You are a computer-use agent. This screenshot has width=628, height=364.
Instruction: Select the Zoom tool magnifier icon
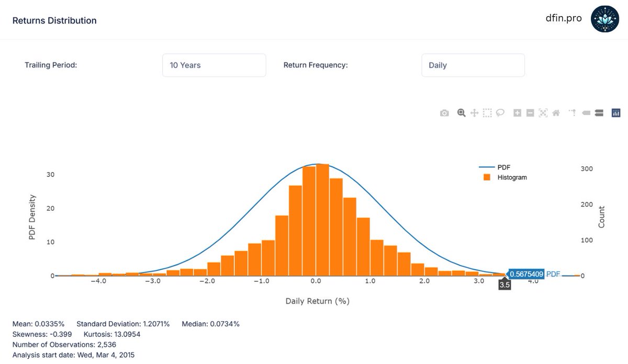coord(462,112)
